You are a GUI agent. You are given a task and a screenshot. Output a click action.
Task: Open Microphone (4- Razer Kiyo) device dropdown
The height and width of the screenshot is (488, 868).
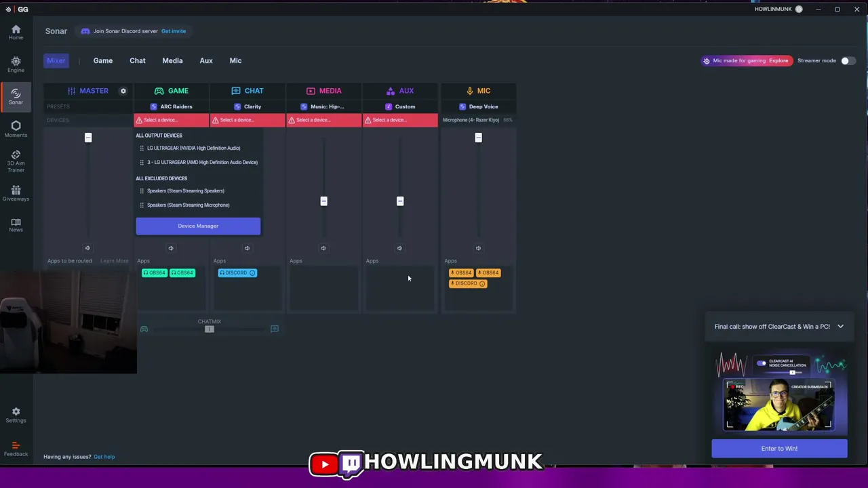478,120
